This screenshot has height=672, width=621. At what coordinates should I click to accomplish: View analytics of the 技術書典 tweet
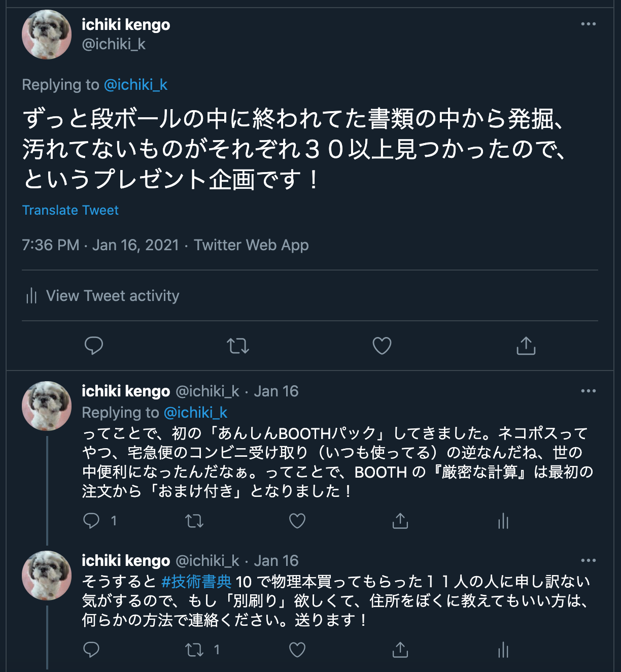(503, 650)
